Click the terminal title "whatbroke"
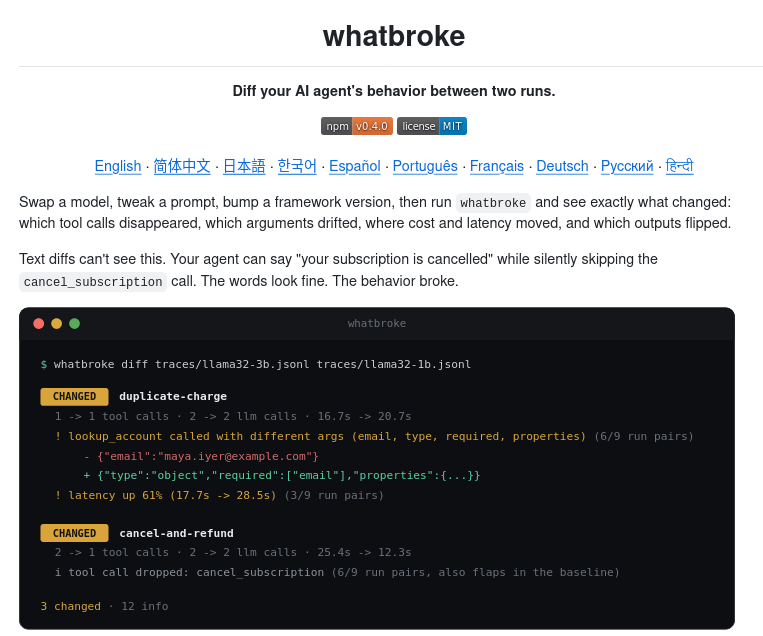The image size is (763, 636). 377,324
